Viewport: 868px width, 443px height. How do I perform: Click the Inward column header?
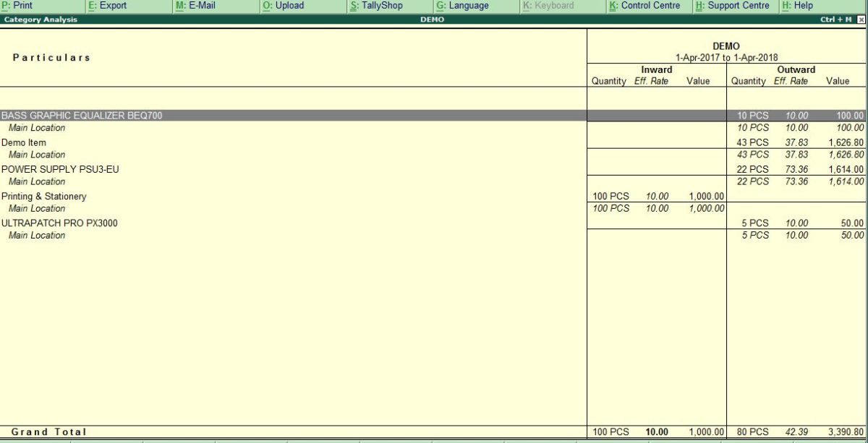tap(657, 69)
